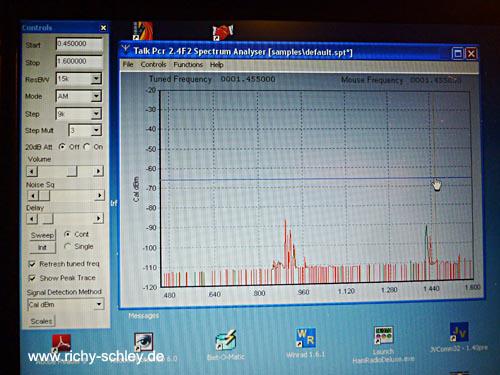Toggle Show Peak Trace checkbox
Screen dimensions: 500x375
32,278
